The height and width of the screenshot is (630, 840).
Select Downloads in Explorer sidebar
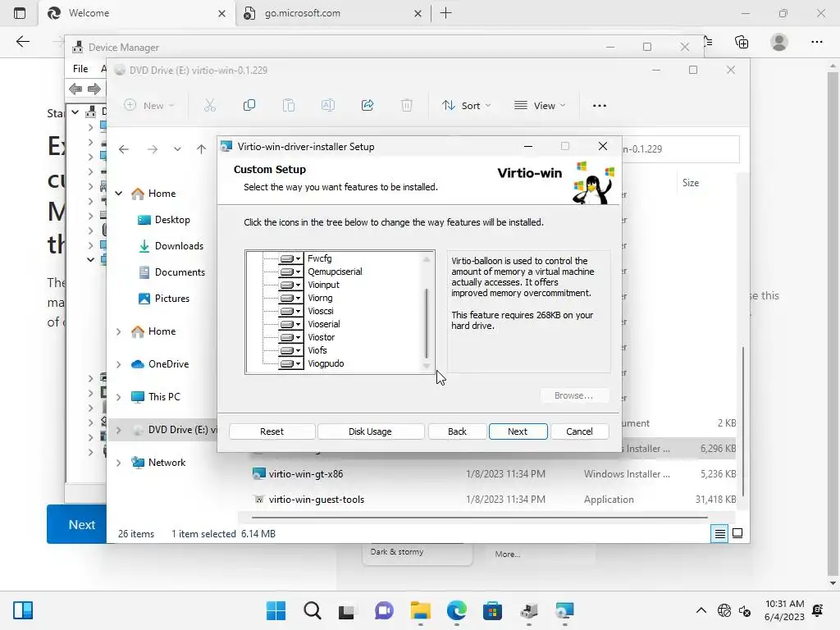(x=171, y=246)
